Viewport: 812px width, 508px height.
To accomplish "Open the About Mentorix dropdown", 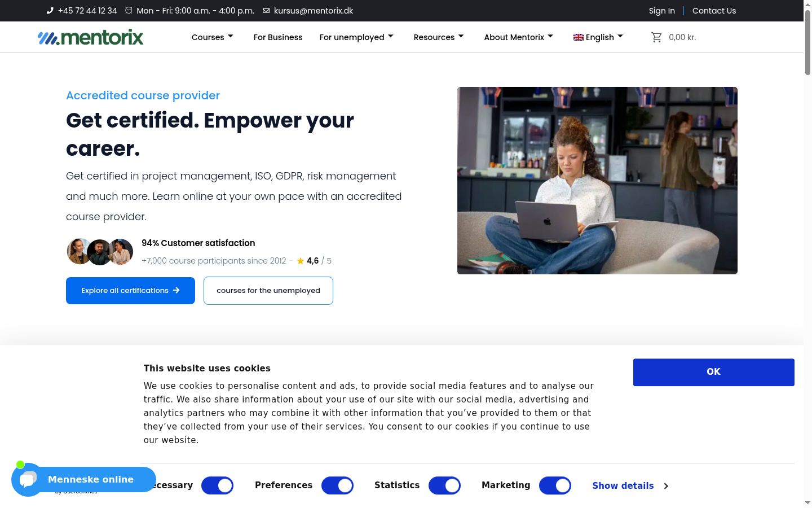I will [519, 37].
